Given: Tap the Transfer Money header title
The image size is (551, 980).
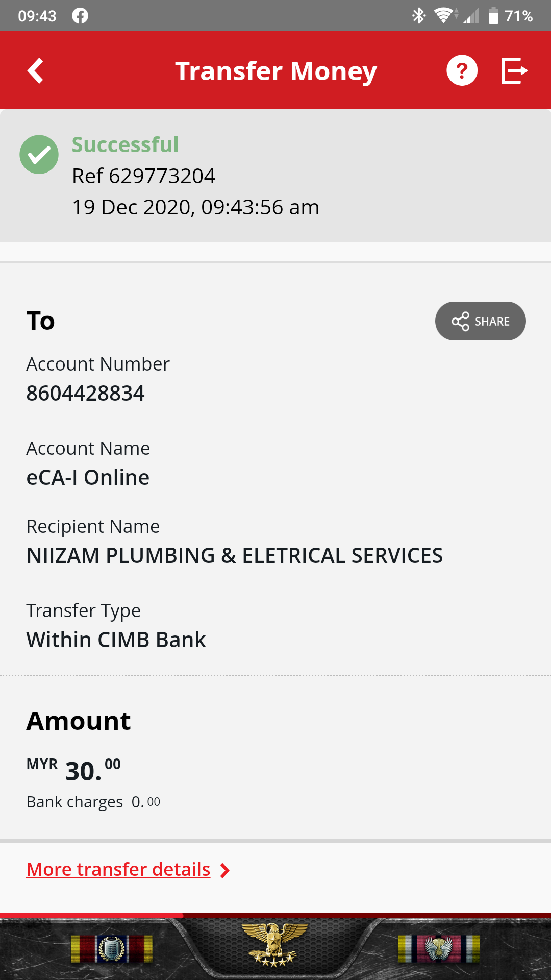Looking at the screenshot, I should pyautogui.click(x=276, y=71).
